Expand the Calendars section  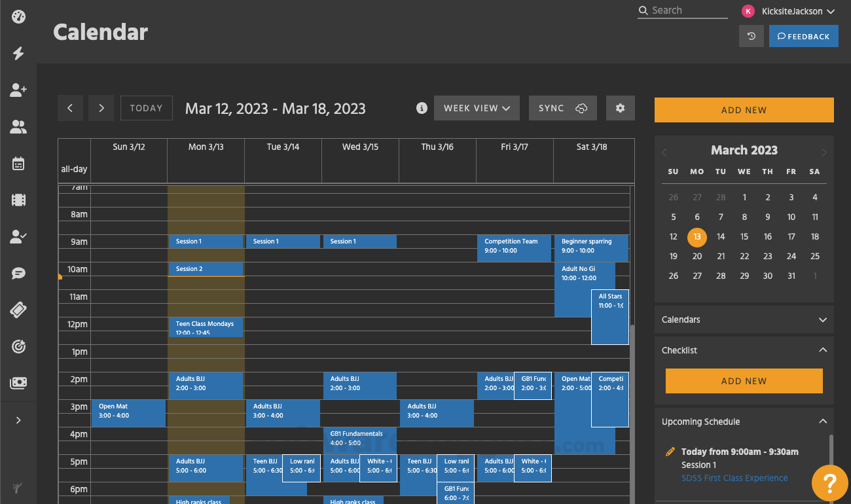click(823, 319)
